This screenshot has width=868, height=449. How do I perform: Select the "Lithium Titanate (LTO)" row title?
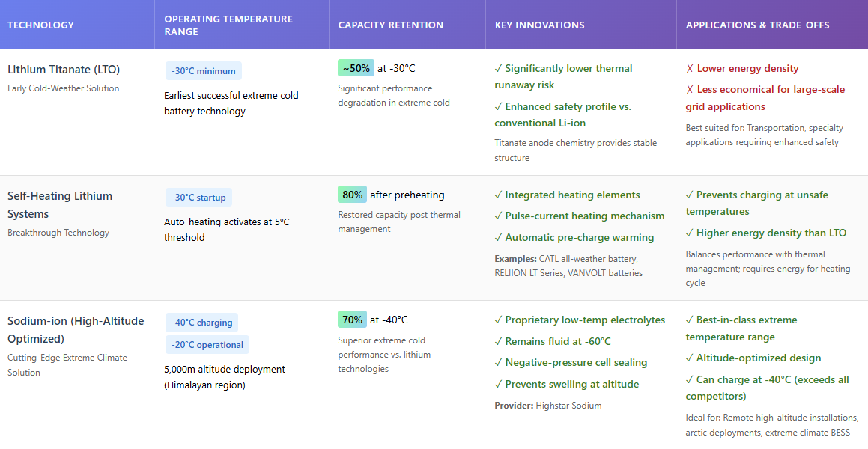[x=64, y=70]
